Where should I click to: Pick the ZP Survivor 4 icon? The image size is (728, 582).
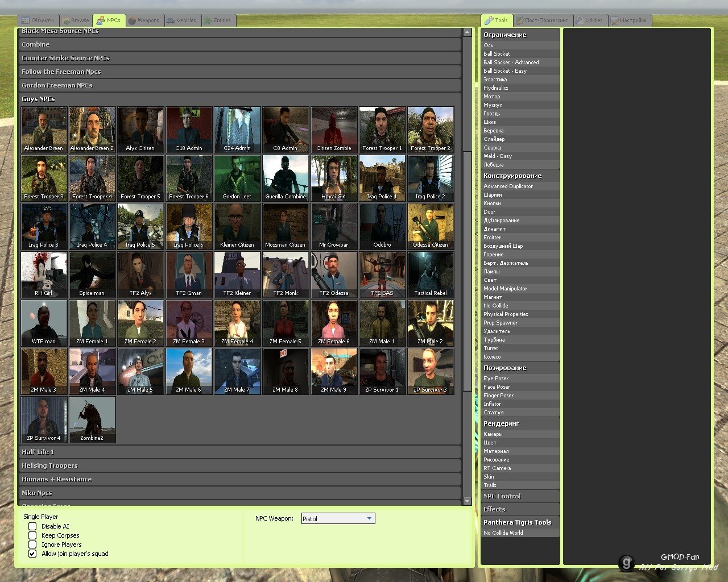(x=44, y=420)
